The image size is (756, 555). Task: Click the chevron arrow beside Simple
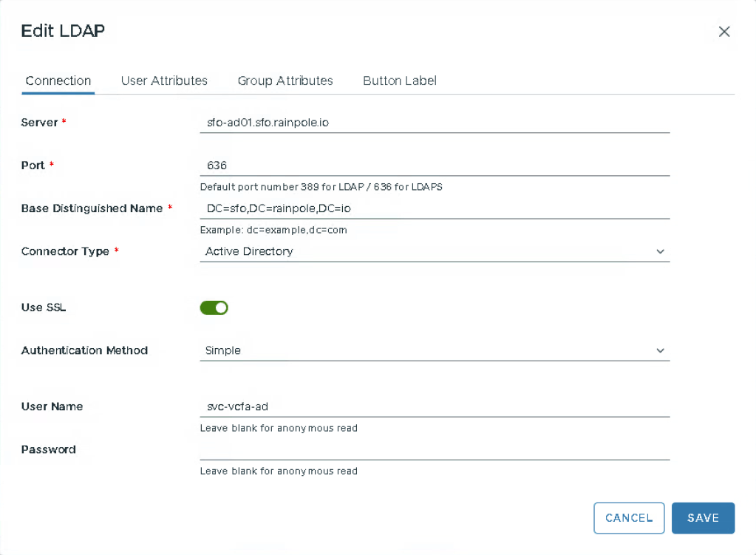(x=660, y=351)
